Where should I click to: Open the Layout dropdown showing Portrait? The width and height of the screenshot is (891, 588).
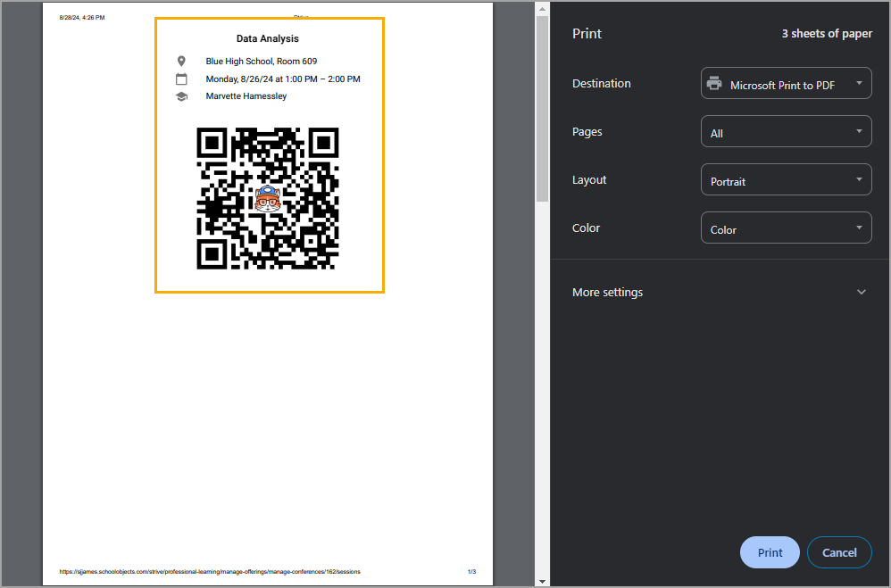786,179
